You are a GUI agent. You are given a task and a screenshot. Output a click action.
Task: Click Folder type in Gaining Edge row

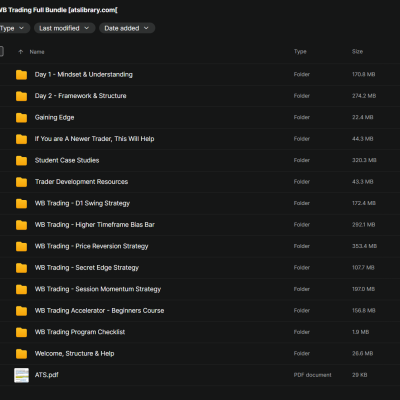[302, 117]
